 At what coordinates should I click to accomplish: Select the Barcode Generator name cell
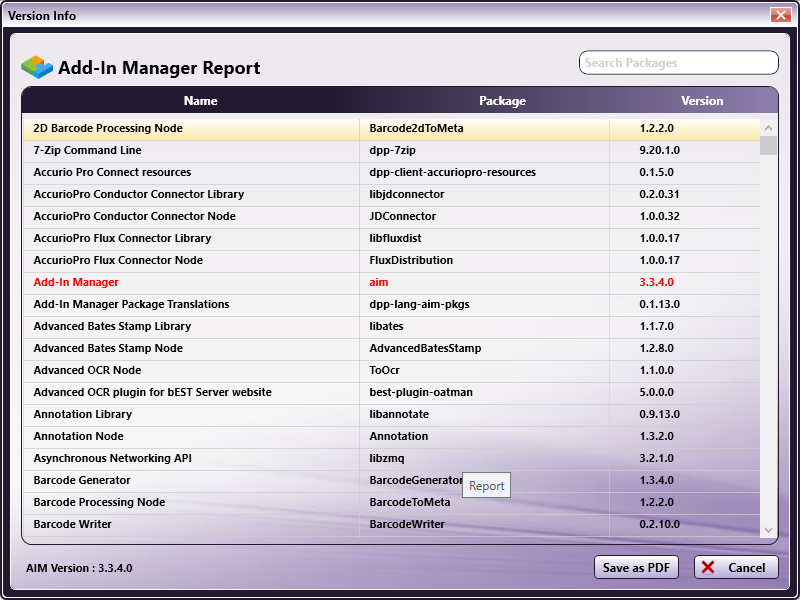(191, 480)
